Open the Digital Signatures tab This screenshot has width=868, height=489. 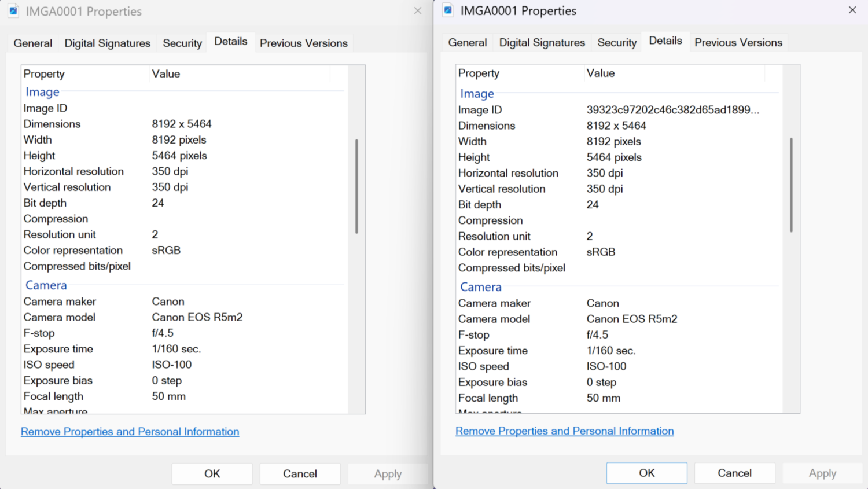tap(107, 43)
